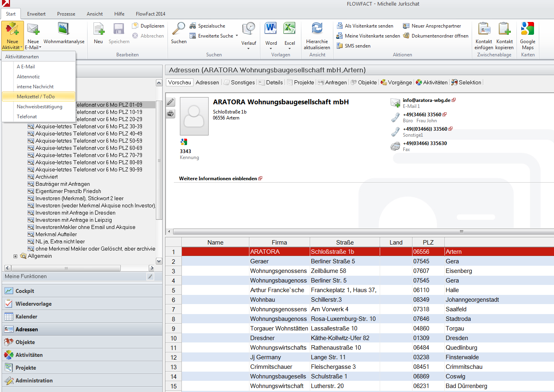Open the Verlauf dropdown

point(248,48)
